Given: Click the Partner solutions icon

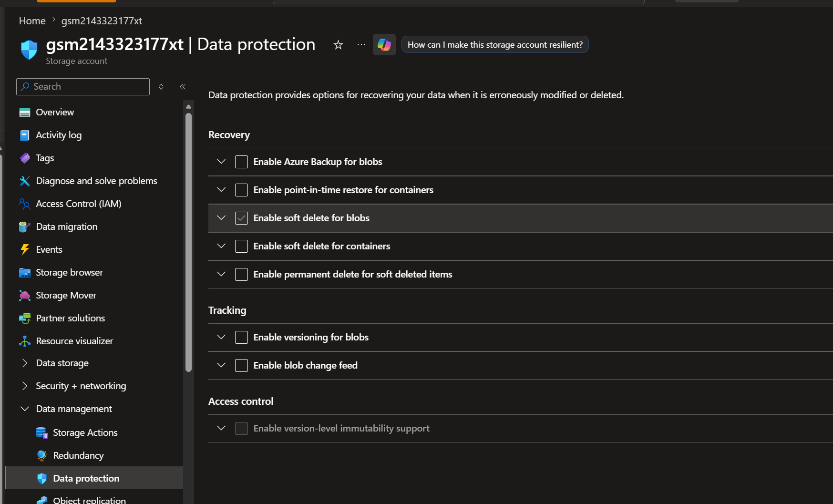Looking at the screenshot, I should click(25, 319).
